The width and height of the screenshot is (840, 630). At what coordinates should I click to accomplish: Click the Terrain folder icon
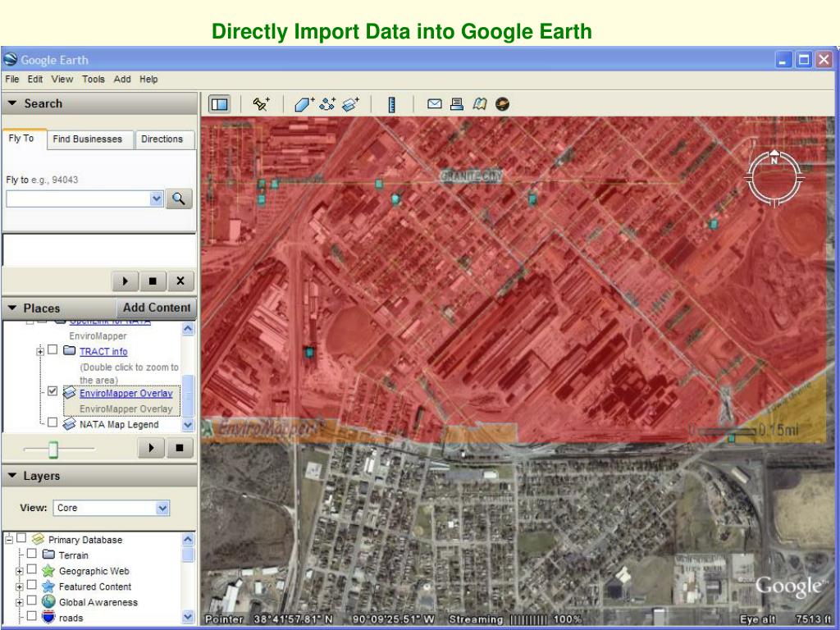click(48, 555)
